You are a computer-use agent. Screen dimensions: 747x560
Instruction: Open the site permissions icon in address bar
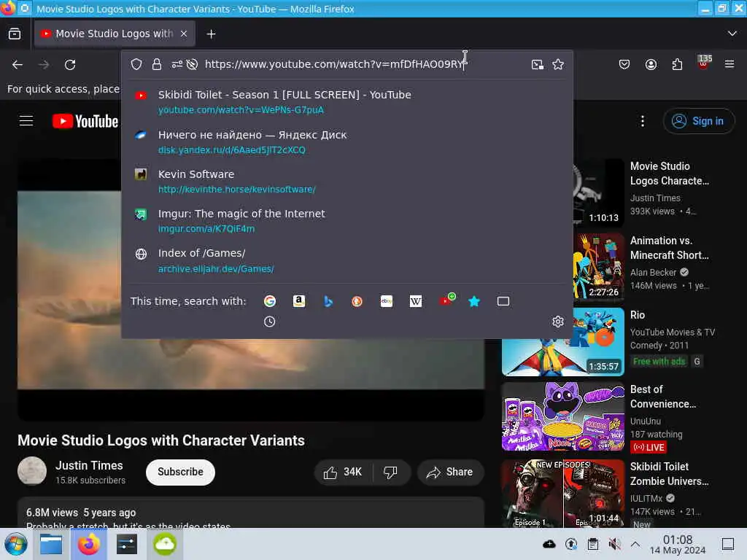tap(177, 64)
